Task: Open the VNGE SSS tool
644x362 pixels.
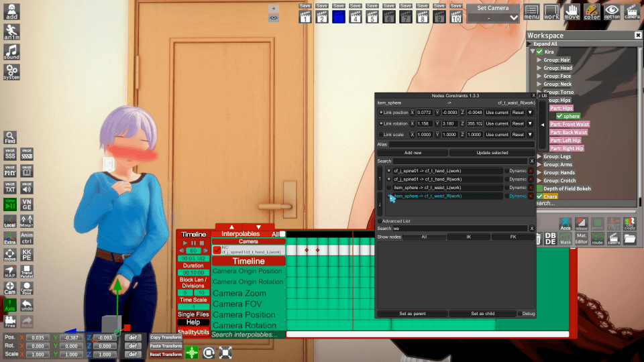Action: click(10, 154)
